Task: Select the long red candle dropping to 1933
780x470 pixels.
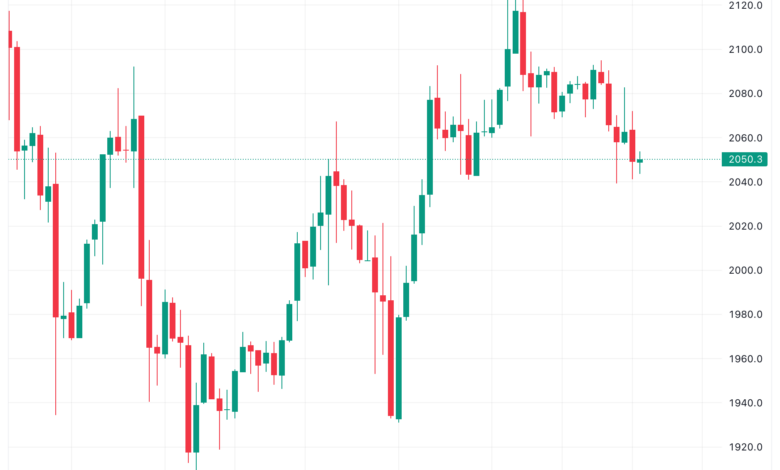Action: point(391,358)
